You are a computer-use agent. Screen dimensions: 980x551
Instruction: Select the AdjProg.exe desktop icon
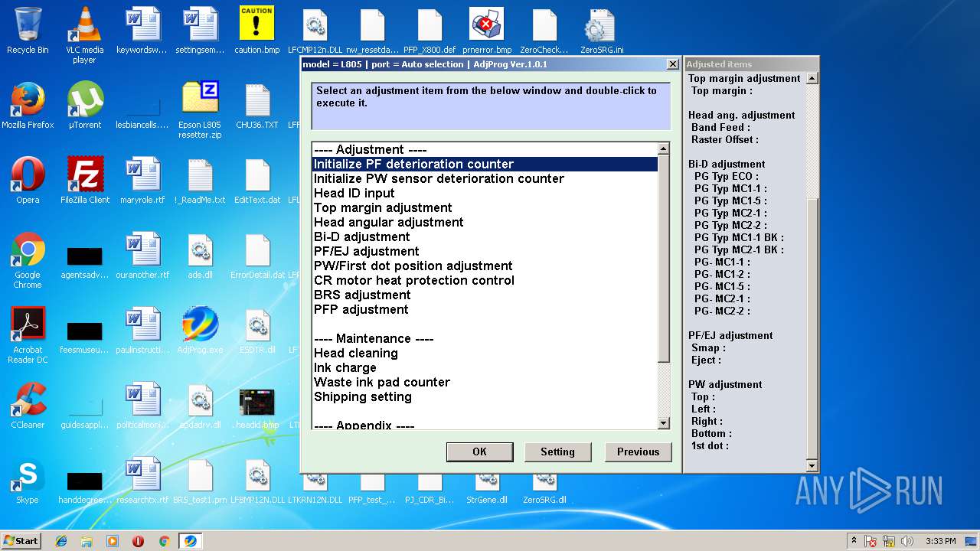tap(200, 331)
